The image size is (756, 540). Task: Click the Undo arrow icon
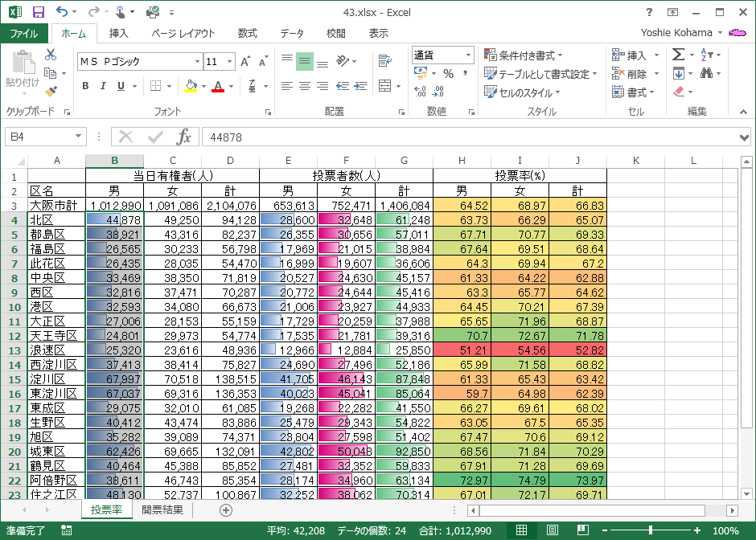[x=61, y=11]
